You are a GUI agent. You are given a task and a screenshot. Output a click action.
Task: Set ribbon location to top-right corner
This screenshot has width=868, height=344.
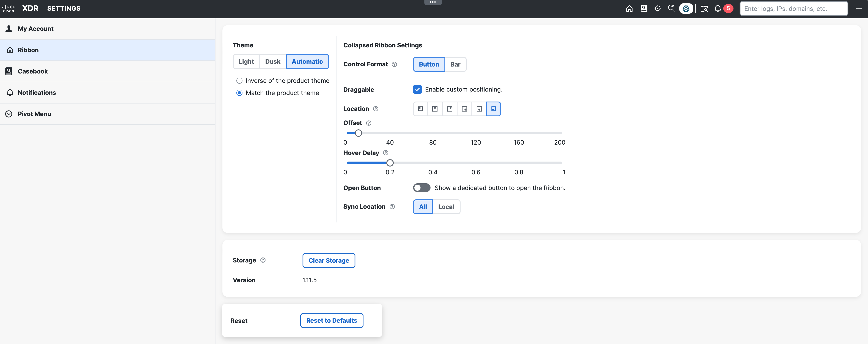tap(449, 109)
